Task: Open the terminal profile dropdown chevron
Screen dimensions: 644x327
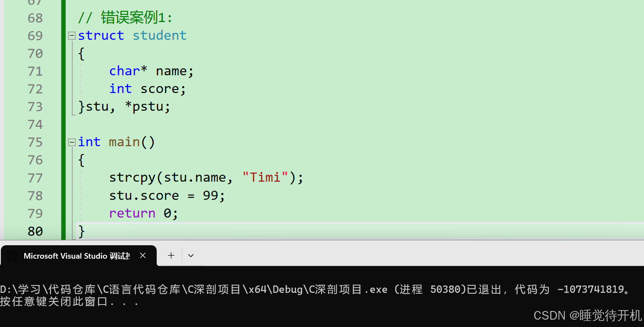Action: click(191, 256)
